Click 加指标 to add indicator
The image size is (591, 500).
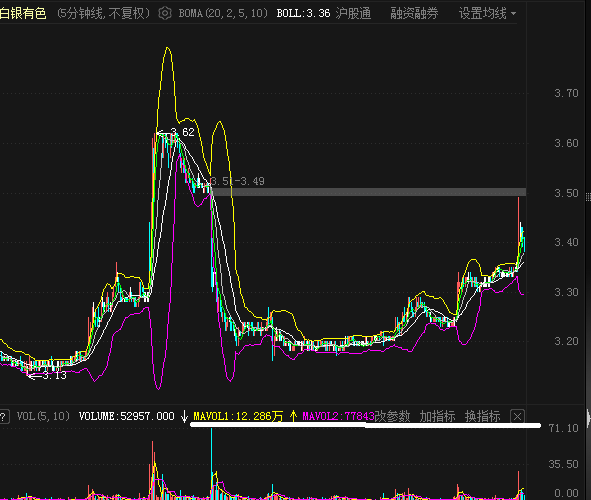point(437,416)
